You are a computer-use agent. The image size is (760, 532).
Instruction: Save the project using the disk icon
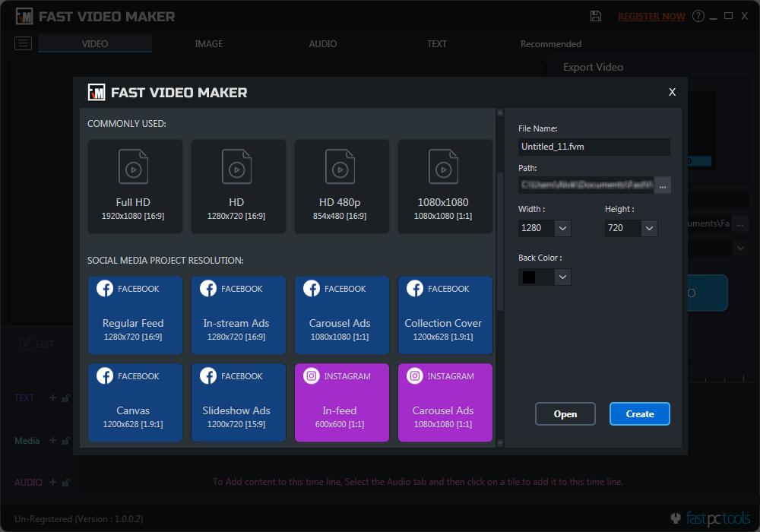point(596,15)
